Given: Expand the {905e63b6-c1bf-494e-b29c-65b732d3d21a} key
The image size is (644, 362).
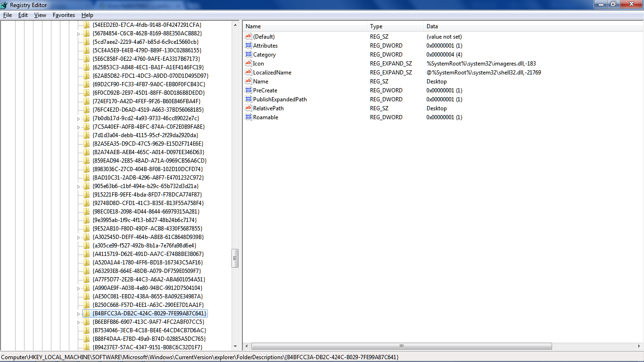Looking at the screenshot, I should [79, 186].
